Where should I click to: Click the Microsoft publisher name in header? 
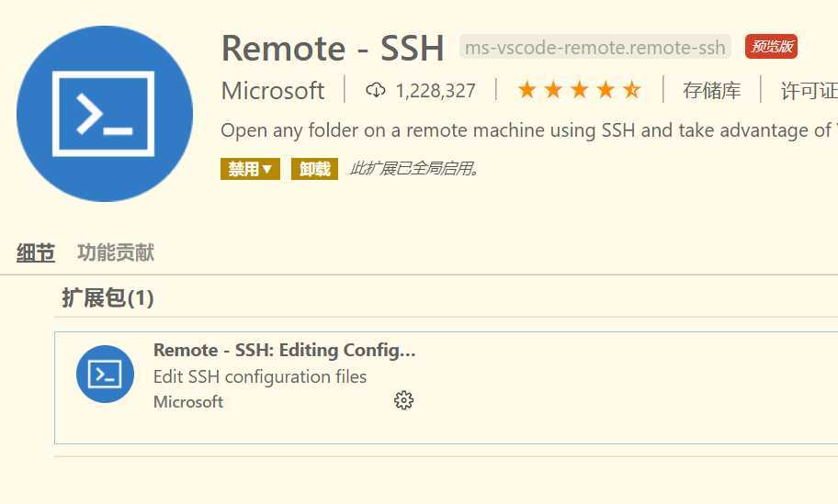[273, 90]
